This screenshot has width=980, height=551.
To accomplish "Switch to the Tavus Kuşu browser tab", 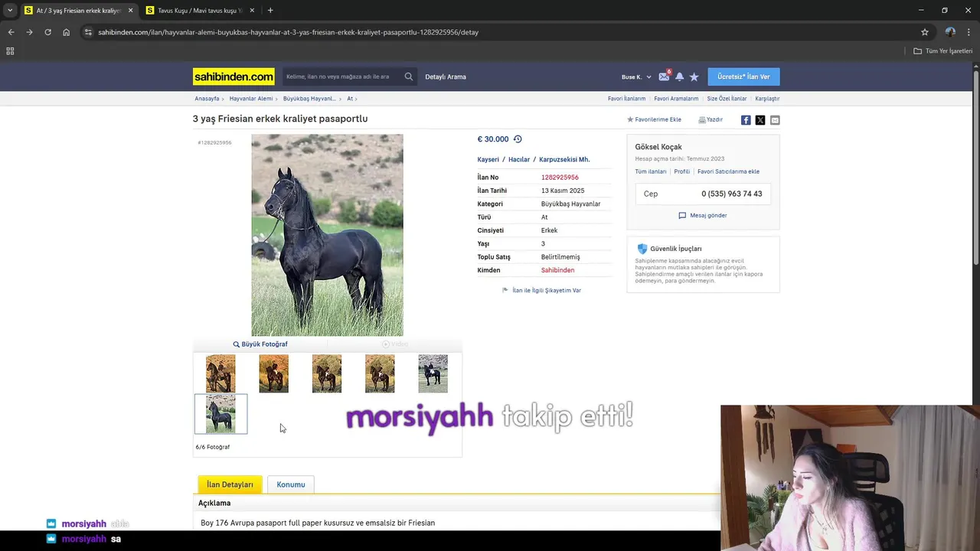I will click(199, 11).
